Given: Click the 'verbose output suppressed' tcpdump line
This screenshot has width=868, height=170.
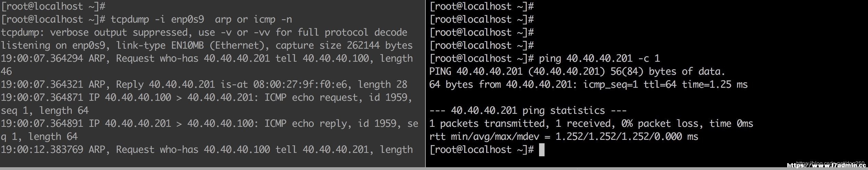Looking at the screenshot, I should tap(204, 33).
